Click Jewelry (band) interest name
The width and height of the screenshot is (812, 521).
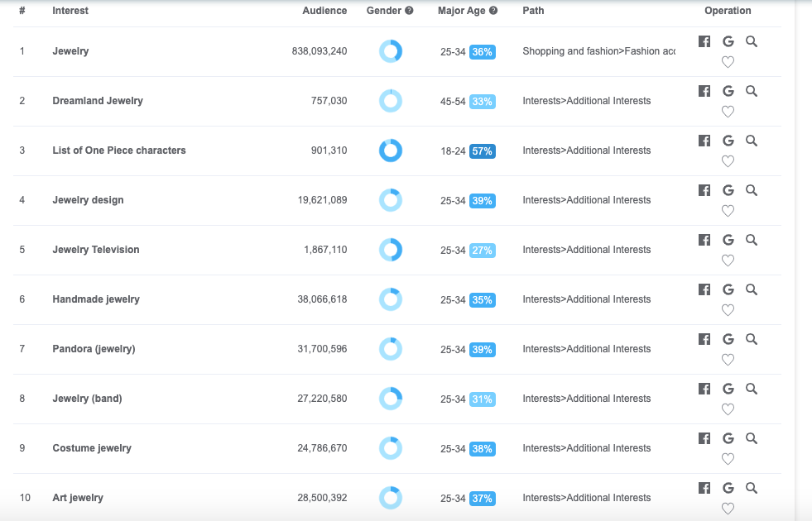(87, 399)
